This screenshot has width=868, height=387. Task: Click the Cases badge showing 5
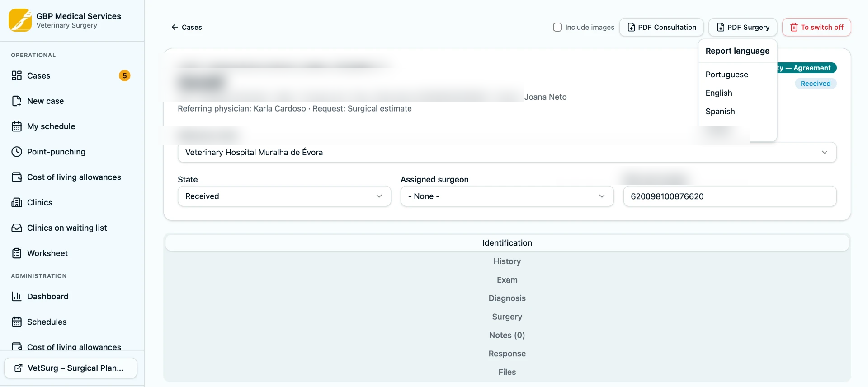tap(125, 75)
